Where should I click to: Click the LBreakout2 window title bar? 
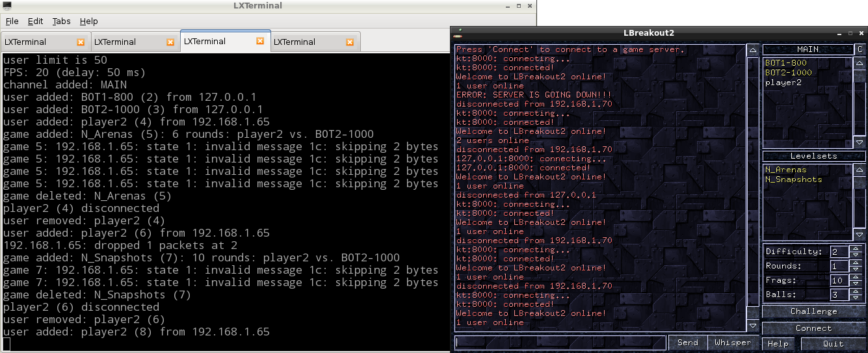pos(659,33)
